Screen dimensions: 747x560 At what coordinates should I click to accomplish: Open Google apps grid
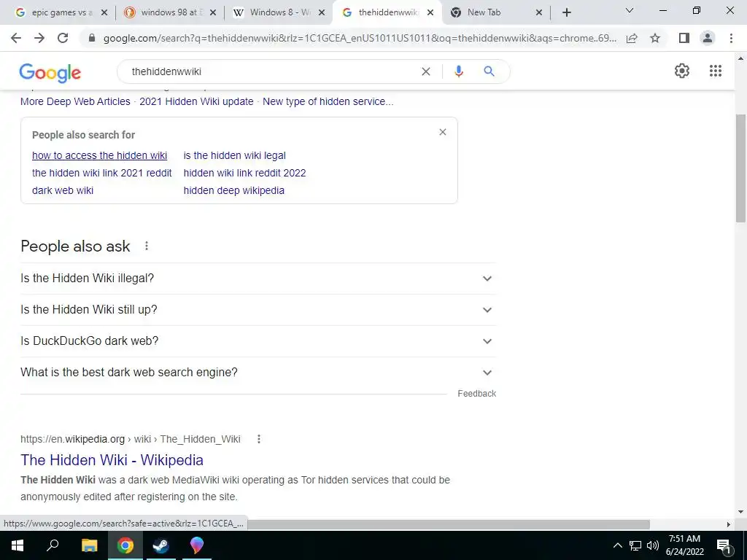(x=716, y=71)
